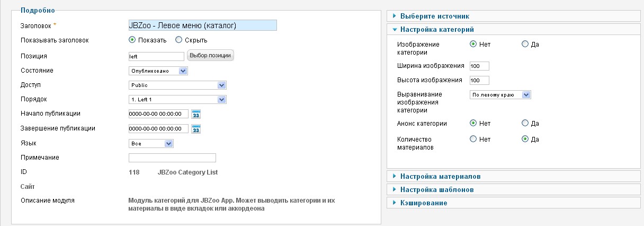Set Анонс категории to Да
Image resolution: width=644 pixels, height=226 pixels.
[x=525, y=124]
